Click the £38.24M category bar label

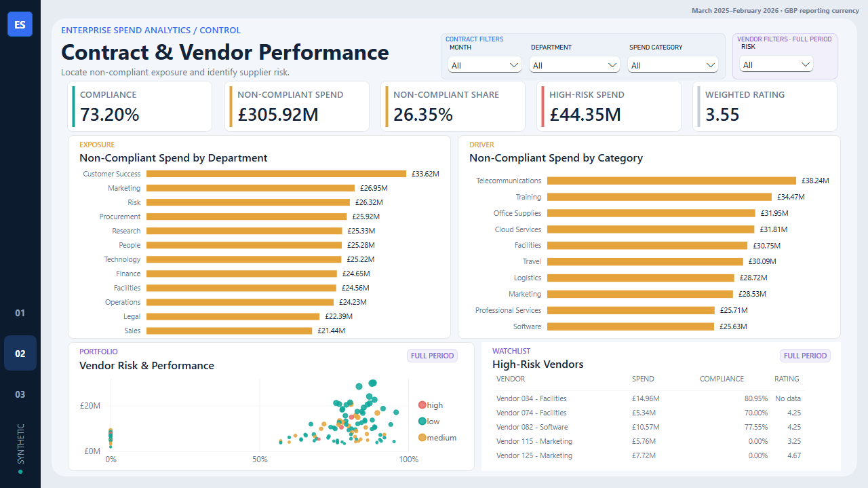click(x=815, y=181)
